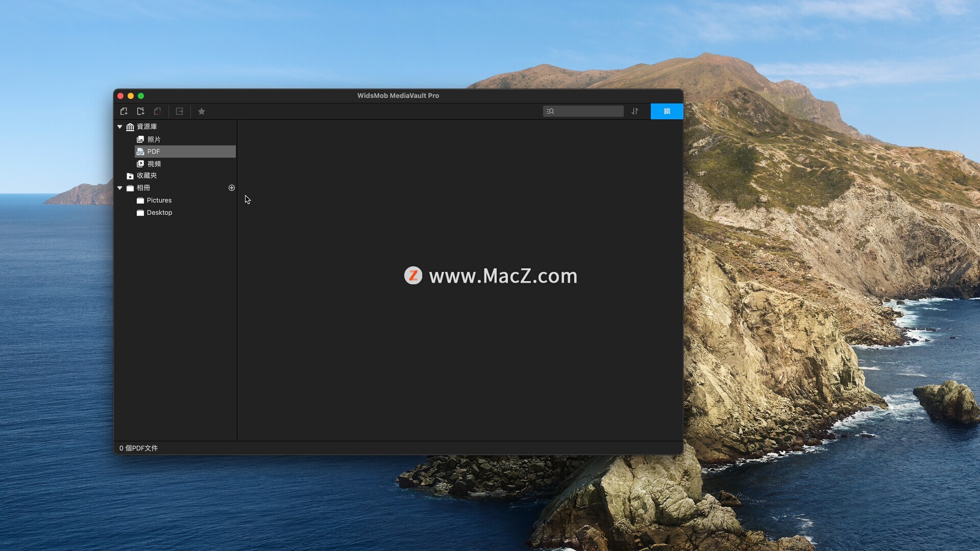Minimize the window with yellow button
This screenshot has width=980, height=551.
tap(131, 96)
